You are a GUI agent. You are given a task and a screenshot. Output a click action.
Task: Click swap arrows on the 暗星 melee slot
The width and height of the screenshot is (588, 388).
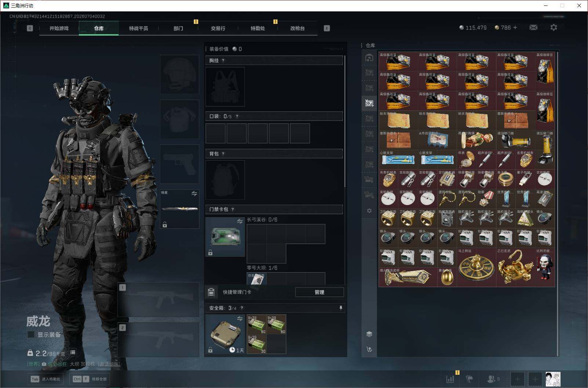tap(194, 193)
